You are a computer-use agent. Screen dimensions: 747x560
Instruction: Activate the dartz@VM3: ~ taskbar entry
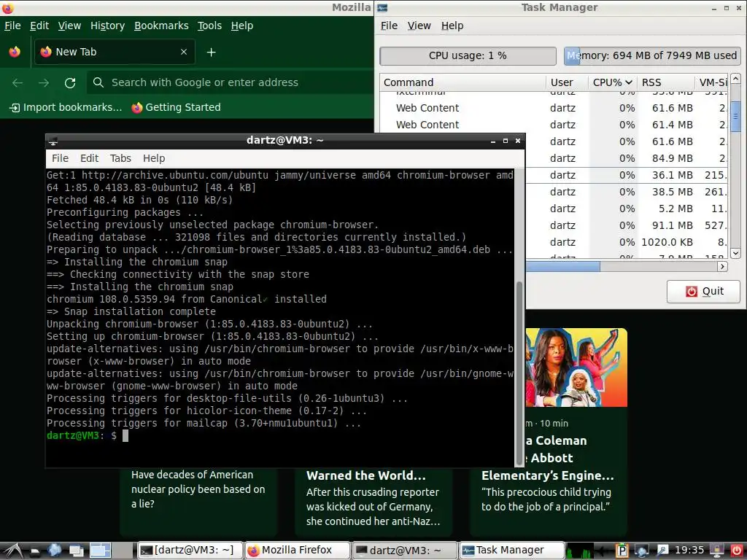click(404, 551)
